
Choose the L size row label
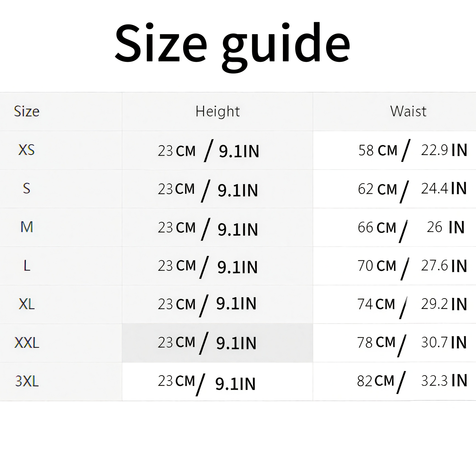27,266
